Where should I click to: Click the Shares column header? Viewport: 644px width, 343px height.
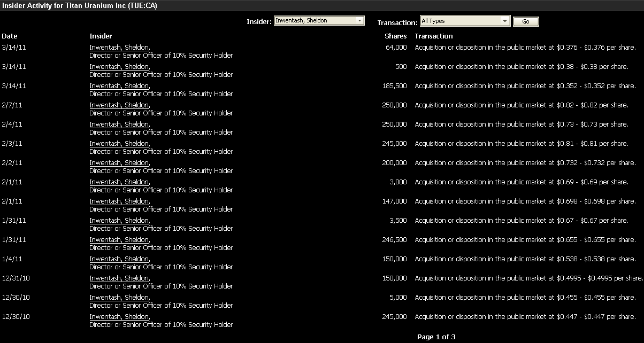[x=395, y=36]
